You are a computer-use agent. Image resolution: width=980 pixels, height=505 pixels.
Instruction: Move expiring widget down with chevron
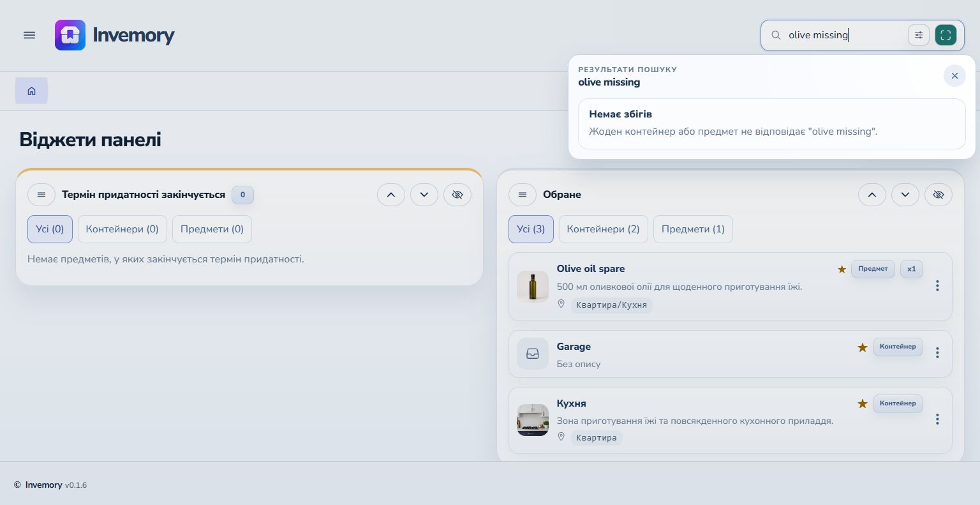point(424,195)
